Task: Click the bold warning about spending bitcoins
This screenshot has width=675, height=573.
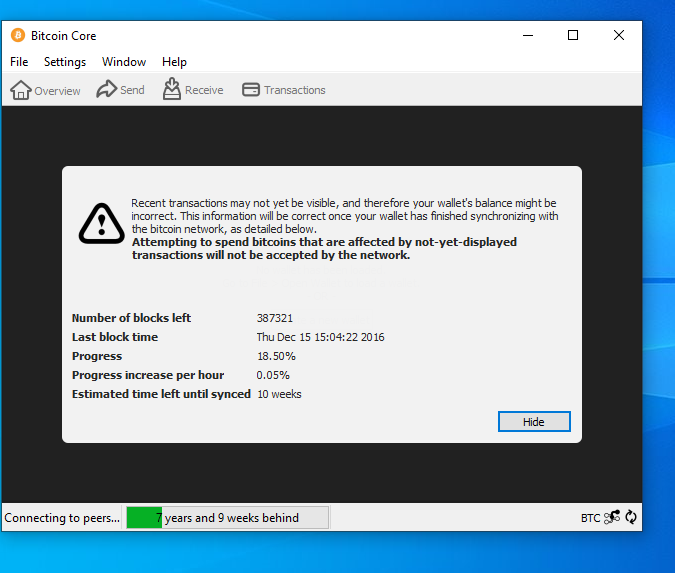Action: click(x=324, y=248)
